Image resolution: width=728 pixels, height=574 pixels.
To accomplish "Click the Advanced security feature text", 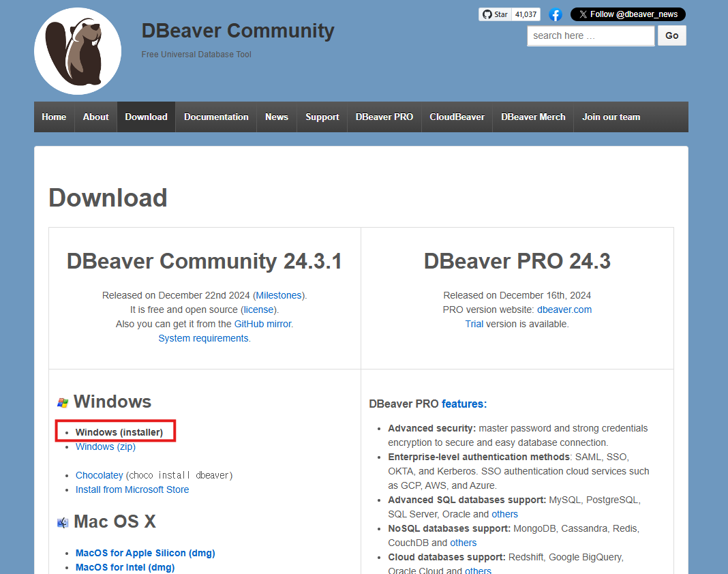I will (x=431, y=429).
